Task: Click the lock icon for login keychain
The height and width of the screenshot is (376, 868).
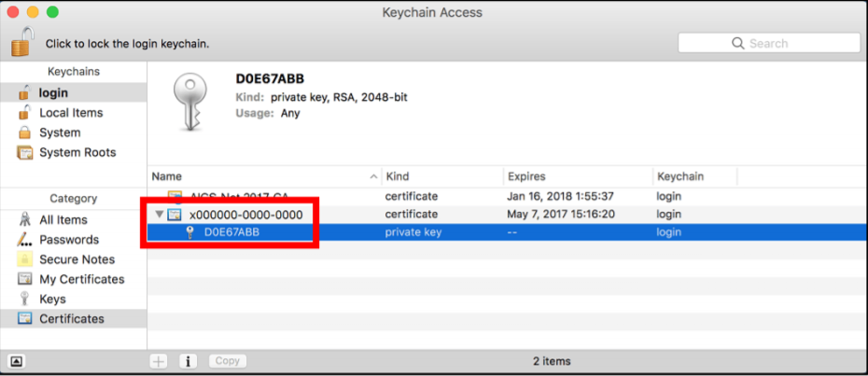Action: pos(22,42)
